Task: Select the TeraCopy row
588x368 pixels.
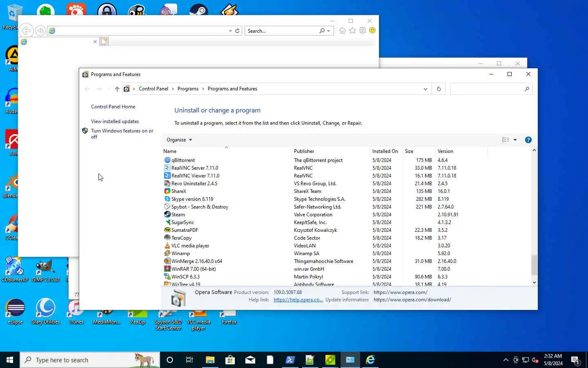Action: point(325,238)
